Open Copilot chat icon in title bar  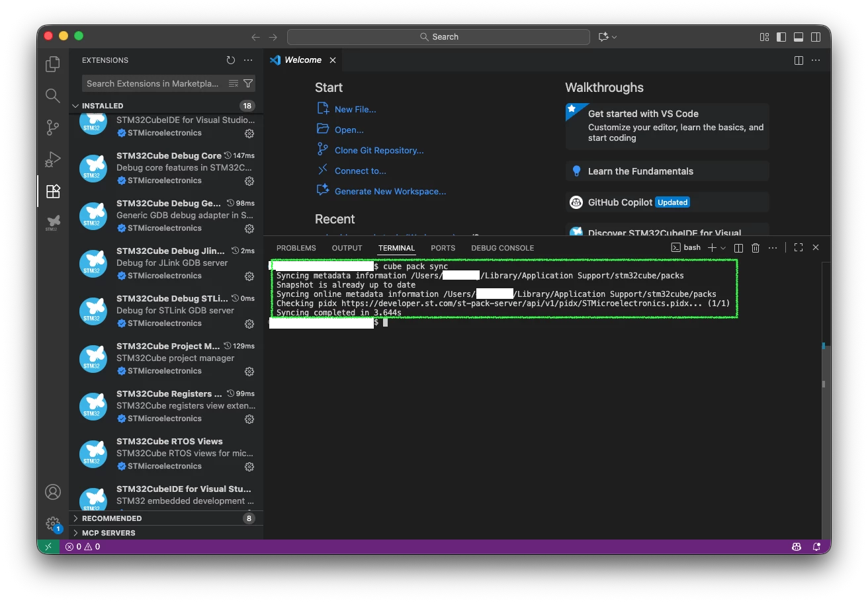(603, 37)
